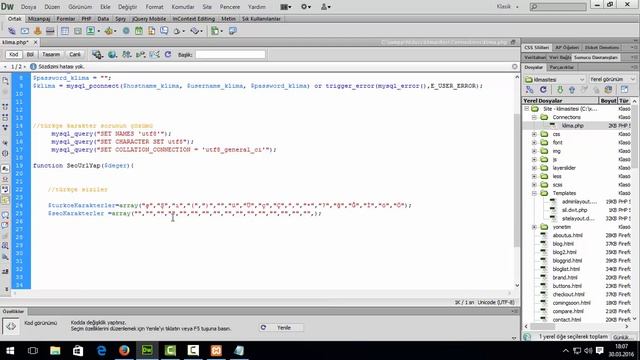Click the Media insert icon

click(x=110, y=31)
